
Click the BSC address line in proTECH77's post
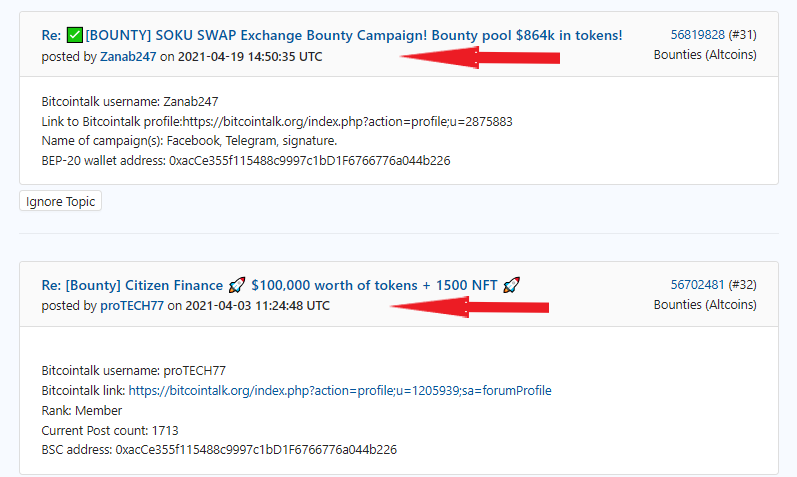pos(219,450)
